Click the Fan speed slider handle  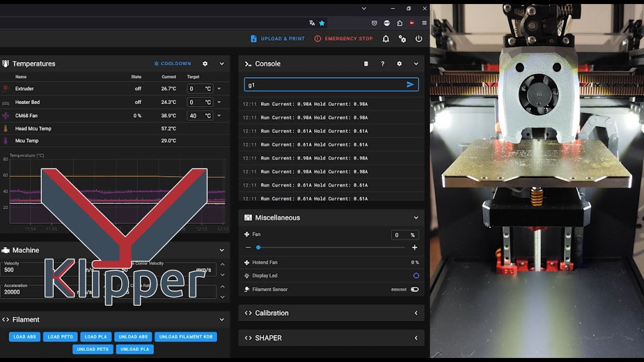(x=258, y=247)
